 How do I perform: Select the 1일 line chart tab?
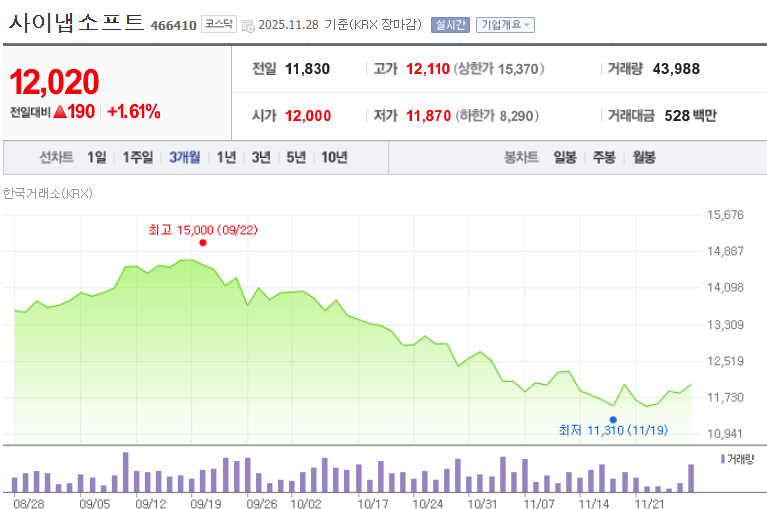(x=97, y=157)
